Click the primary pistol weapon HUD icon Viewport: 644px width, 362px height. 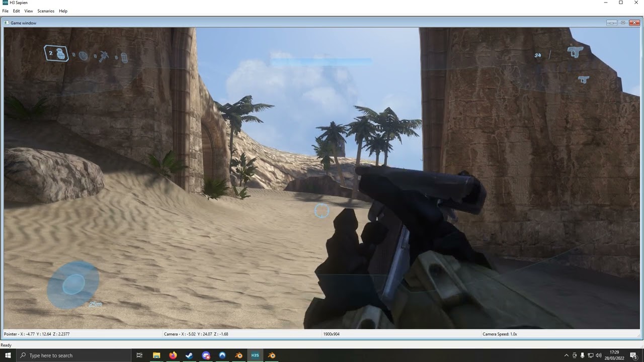(575, 51)
